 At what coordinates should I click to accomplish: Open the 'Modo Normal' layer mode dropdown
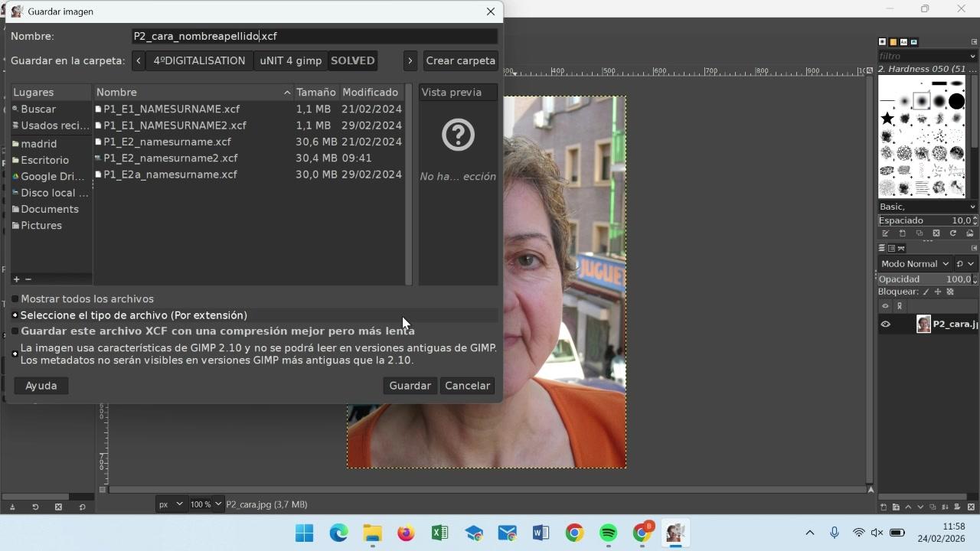click(x=914, y=263)
